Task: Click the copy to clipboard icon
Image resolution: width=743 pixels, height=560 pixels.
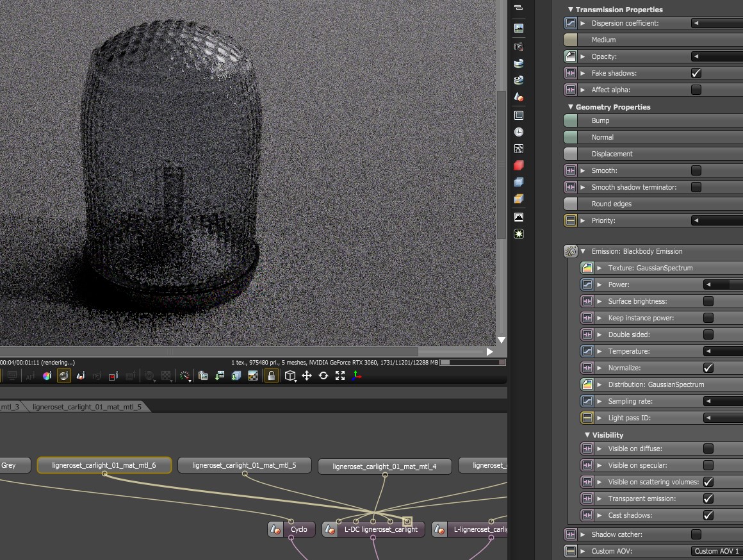Action: [203, 376]
